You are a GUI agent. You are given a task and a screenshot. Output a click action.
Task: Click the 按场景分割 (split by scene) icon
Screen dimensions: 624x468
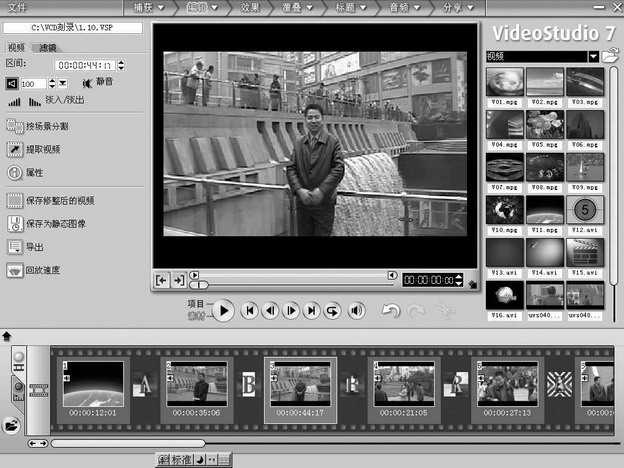(15, 126)
